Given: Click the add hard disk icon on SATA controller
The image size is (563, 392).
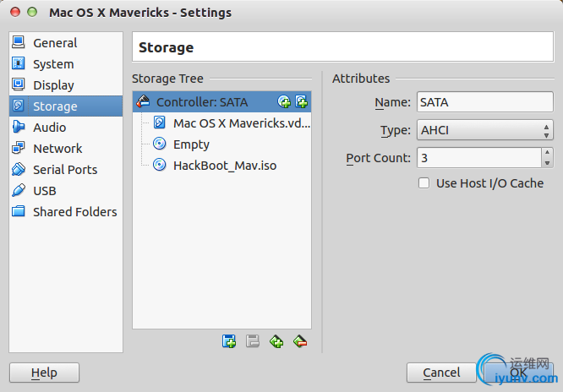Looking at the screenshot, I should (301, 102).
